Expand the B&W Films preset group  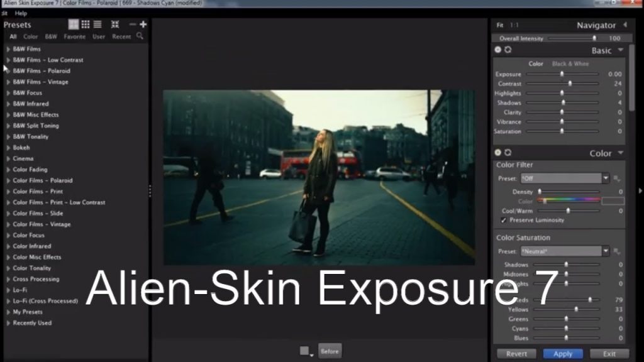8,49
